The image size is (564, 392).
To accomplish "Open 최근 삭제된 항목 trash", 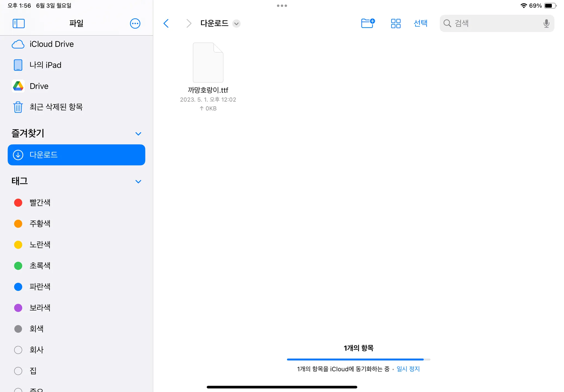I will coord(56,107).
